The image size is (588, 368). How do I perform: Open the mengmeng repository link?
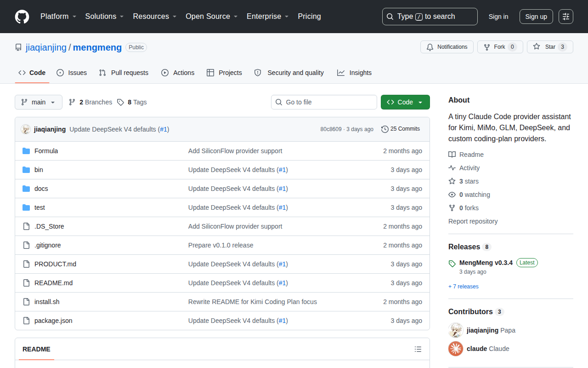[97, 47]
